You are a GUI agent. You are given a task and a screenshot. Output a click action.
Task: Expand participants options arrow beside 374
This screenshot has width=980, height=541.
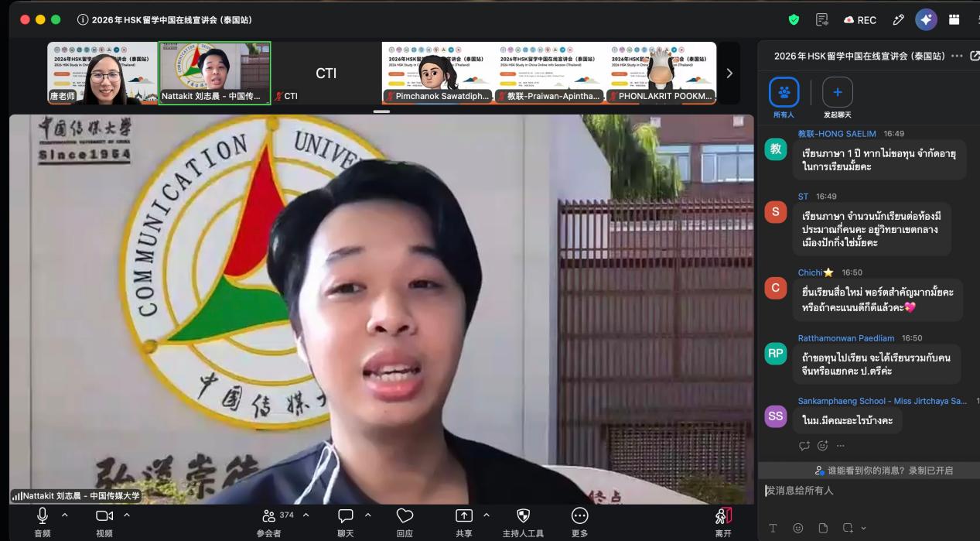[306, 515]
